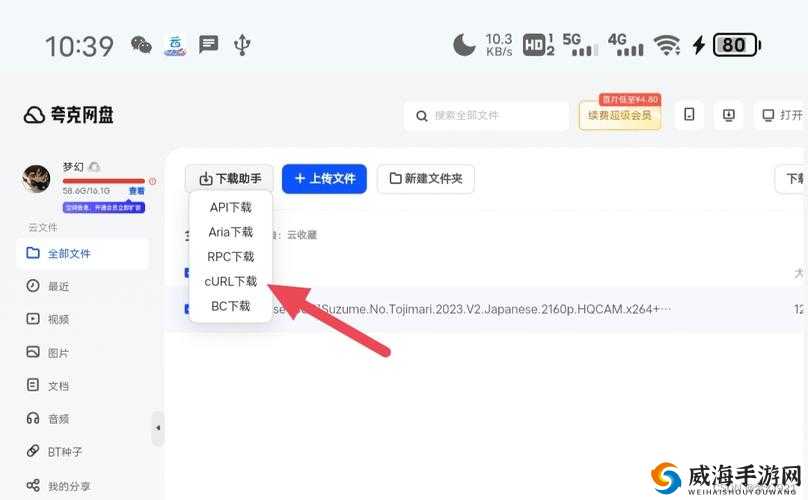Screen dimensions: 808x500
Task: Click the 打开 desktop client button
Action: click(x=782, y=115)
